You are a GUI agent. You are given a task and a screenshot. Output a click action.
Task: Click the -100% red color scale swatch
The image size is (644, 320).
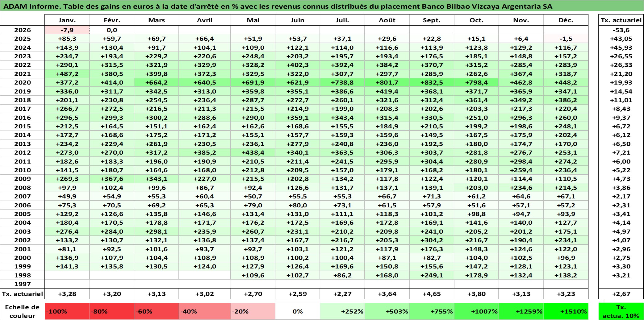click(67, 311)
